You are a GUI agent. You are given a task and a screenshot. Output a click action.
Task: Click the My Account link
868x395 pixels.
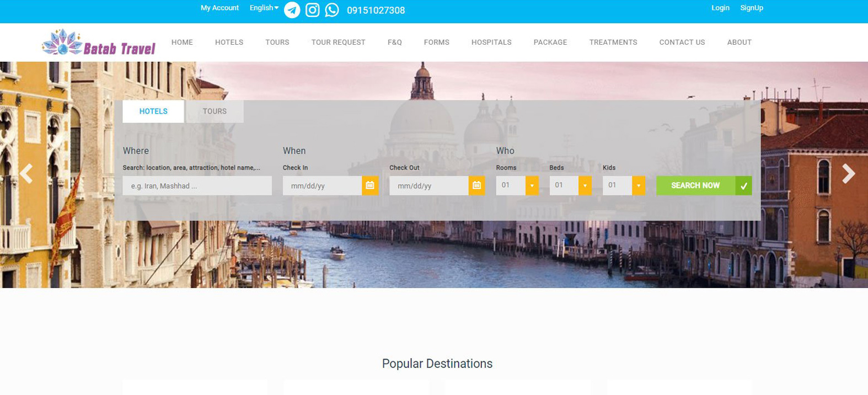(219, 8)
